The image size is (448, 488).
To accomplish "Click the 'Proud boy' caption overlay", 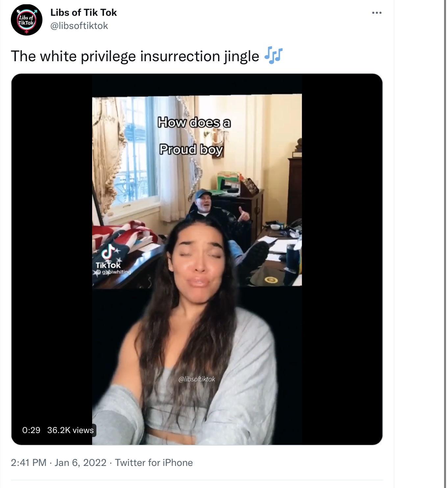I will point(191,150).
